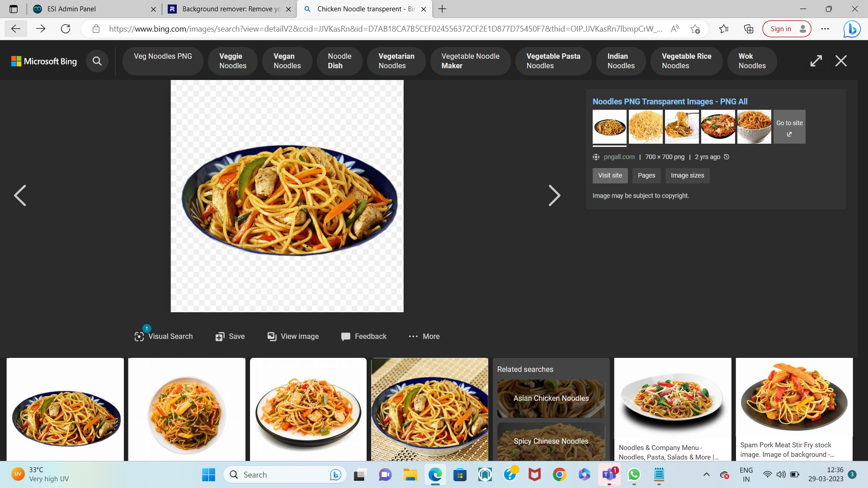Open Favorites list icon
This screenshot has width=868, height=488.
(724, 29)
